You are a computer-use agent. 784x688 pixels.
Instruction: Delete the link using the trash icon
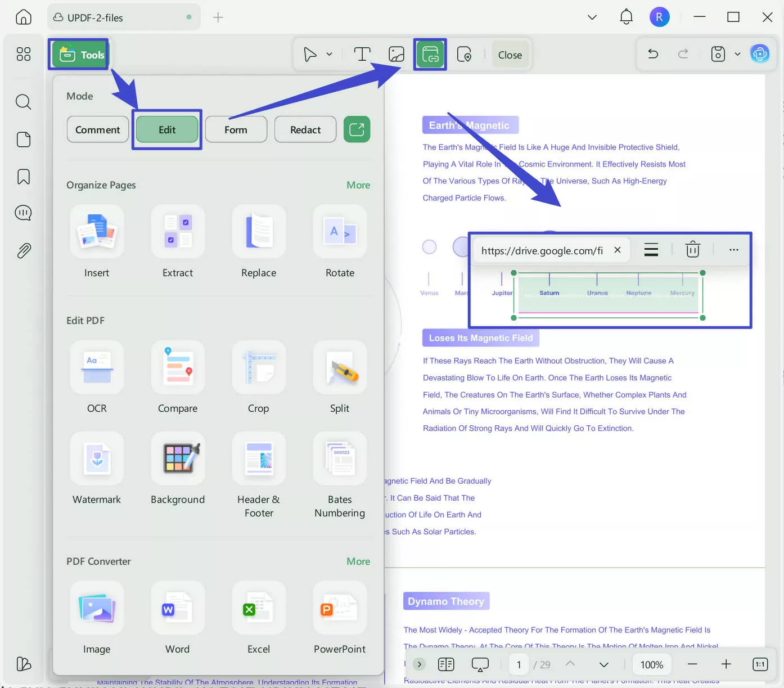pos(692,249)
